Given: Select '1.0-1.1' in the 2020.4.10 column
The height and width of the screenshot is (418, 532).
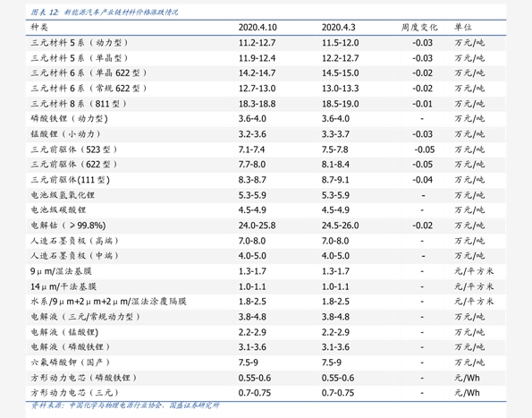Looking at the screenshot, I should (x=252, y=286).
